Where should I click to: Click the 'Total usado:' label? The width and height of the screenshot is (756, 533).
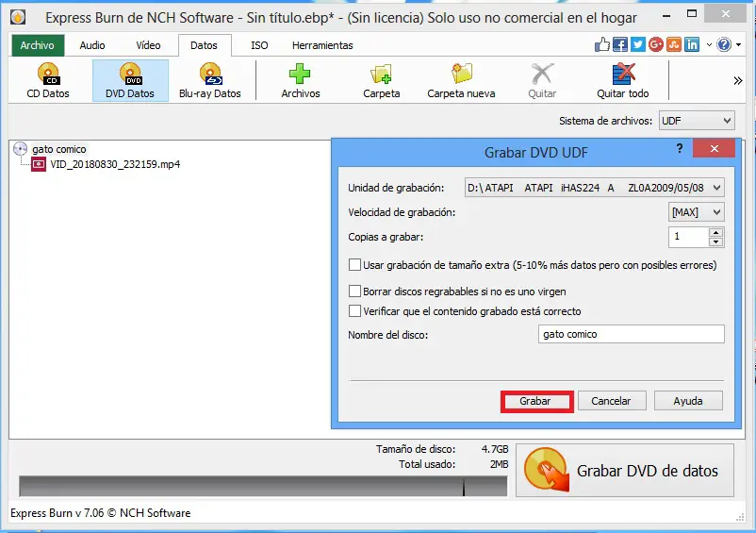427,464
